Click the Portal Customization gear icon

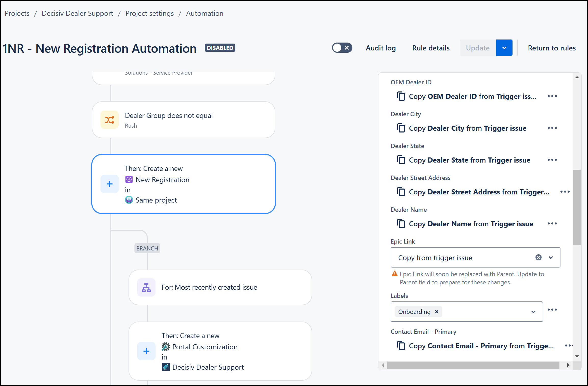click(166, 347)
